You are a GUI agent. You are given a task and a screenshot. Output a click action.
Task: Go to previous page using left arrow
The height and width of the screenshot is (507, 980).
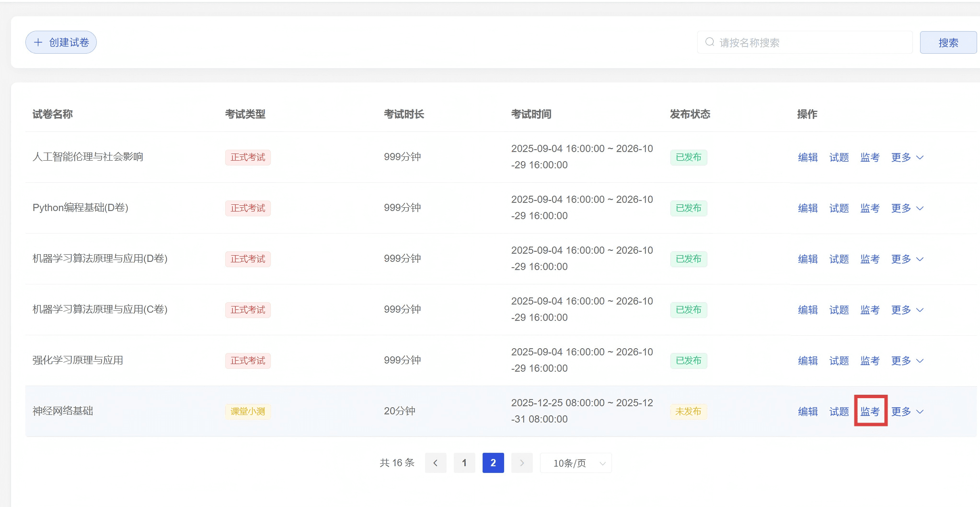tap(435, 463)
